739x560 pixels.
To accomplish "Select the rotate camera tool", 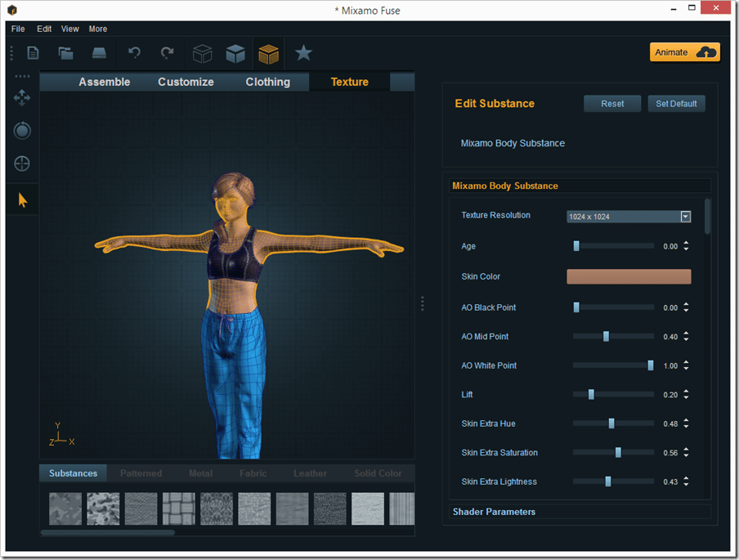I will coord(22,131).
